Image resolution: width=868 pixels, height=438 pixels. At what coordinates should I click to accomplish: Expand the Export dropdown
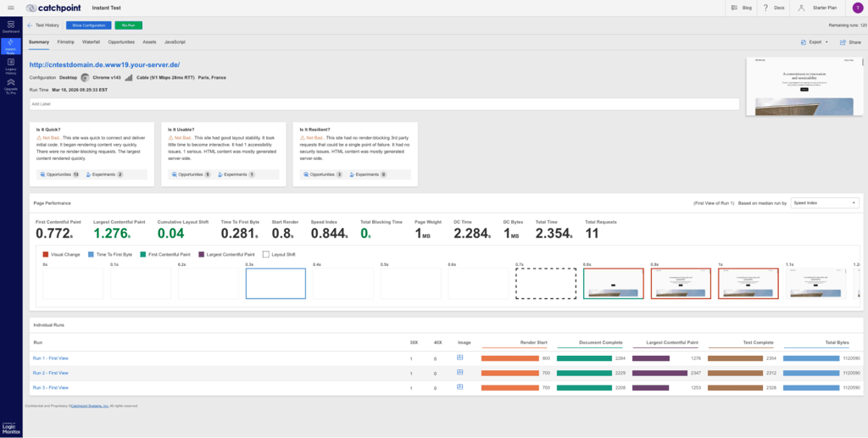815,42
